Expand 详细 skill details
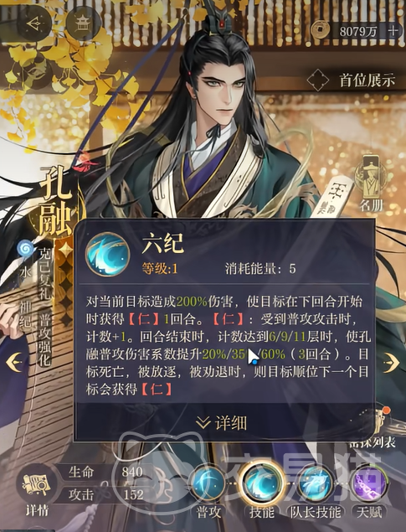The image size is (406, 532). 222,422
